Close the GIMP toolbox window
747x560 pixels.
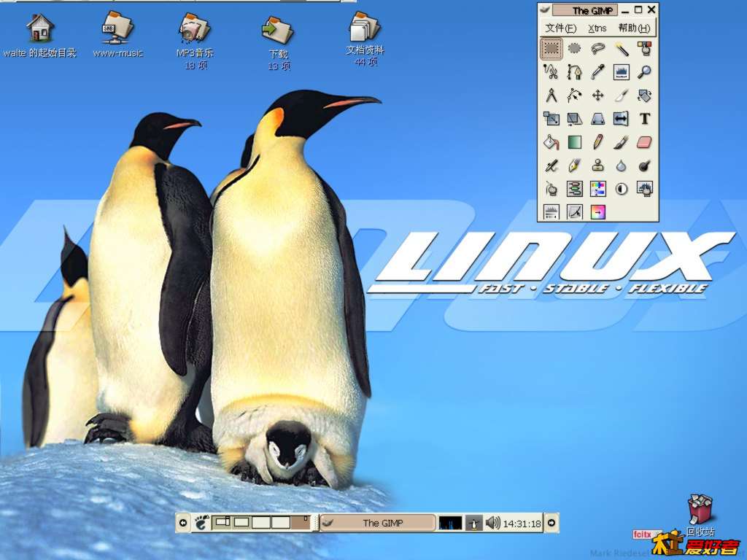pos(651,9)
